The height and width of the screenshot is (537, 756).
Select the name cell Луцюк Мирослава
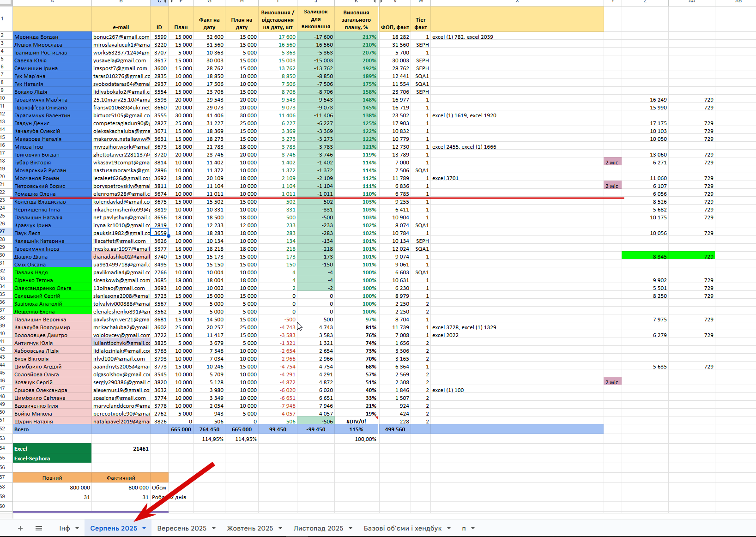point(52,45)
